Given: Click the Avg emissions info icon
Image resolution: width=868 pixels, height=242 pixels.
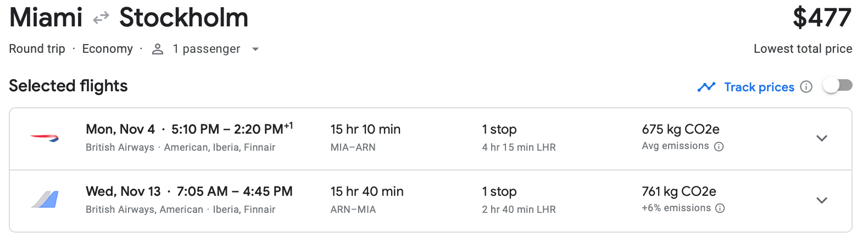Looking at the screenshot, I should tap(719, 146).
